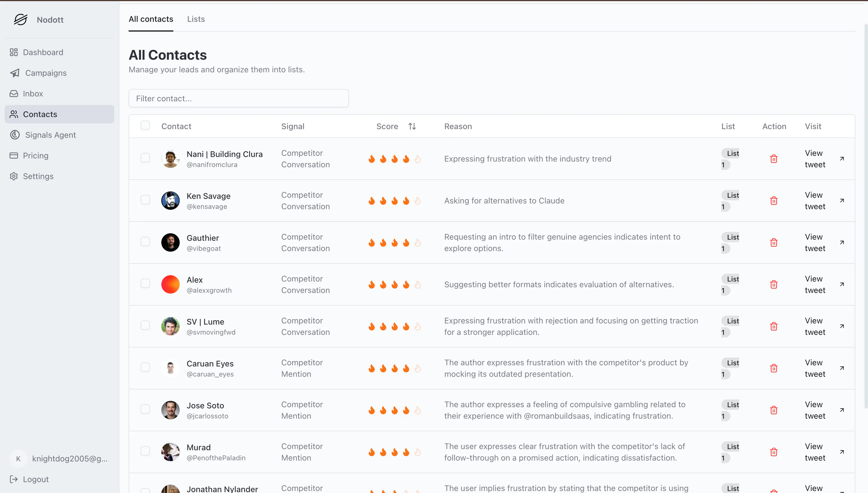This screenshot has height=493, width=868.
Task: View tweet from Nani | Building Clura
Action: [x=815, y=159]
